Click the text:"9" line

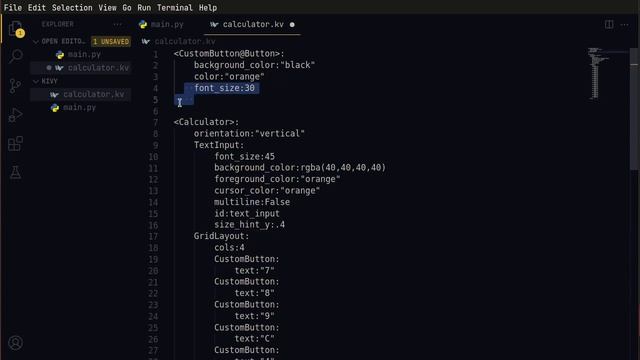(254, 316)
